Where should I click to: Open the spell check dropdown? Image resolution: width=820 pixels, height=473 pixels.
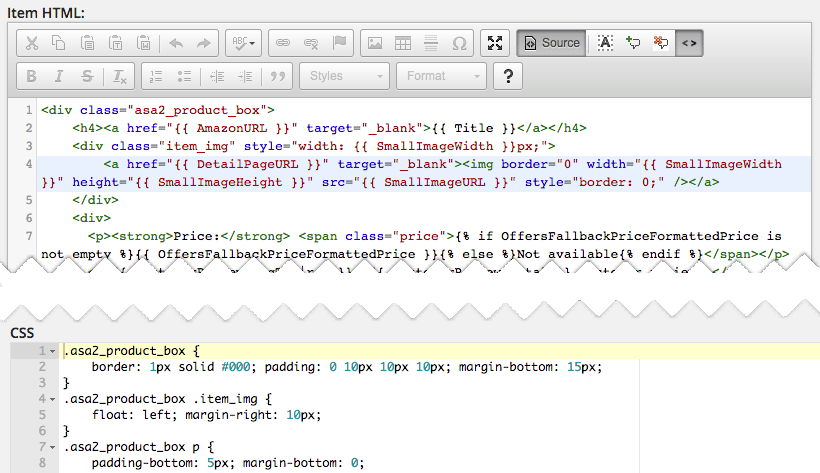[x=244, y=43]
